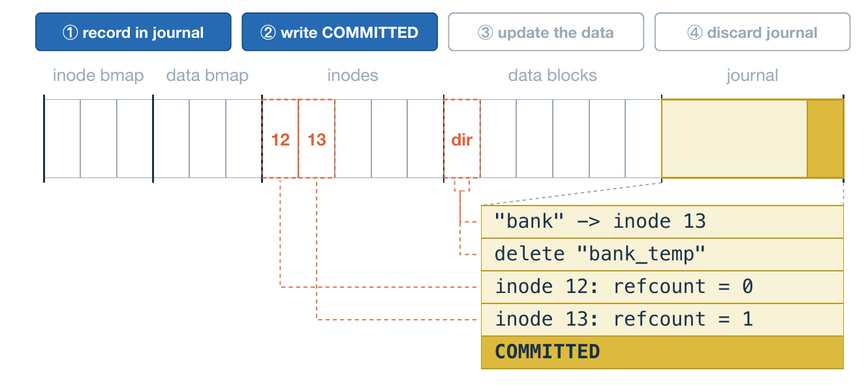The width and height of the screenshot is (868, 385).
Task: Select the "inode 13: refcount = 1" row
Action: click(x=662, y=320)
